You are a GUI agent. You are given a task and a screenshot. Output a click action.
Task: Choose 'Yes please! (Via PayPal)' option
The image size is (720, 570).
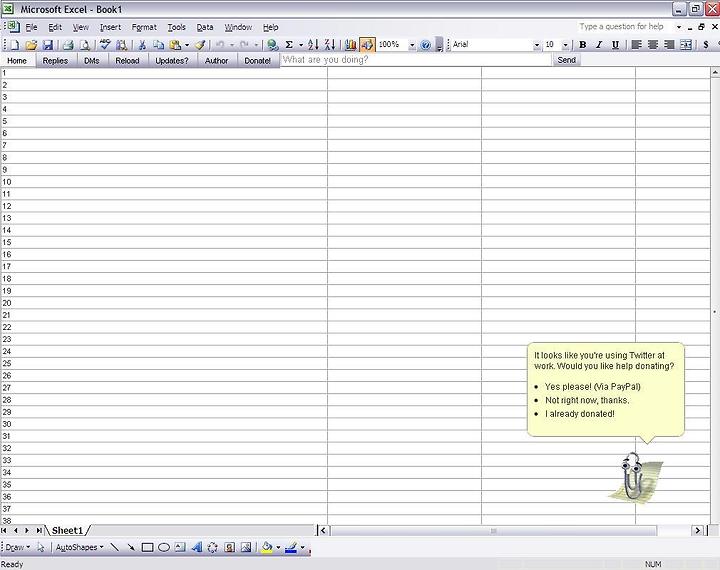tap(592, 387)
